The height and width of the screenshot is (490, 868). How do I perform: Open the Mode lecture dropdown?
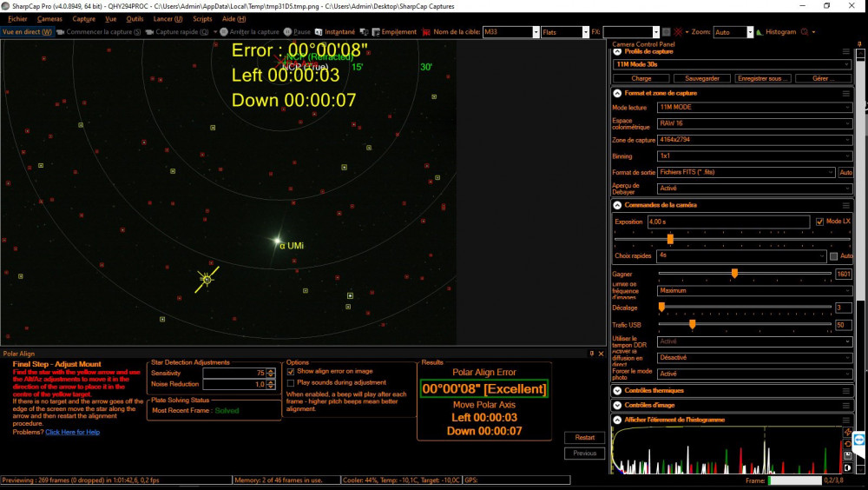pyautogui.click(x=754, y=108)
